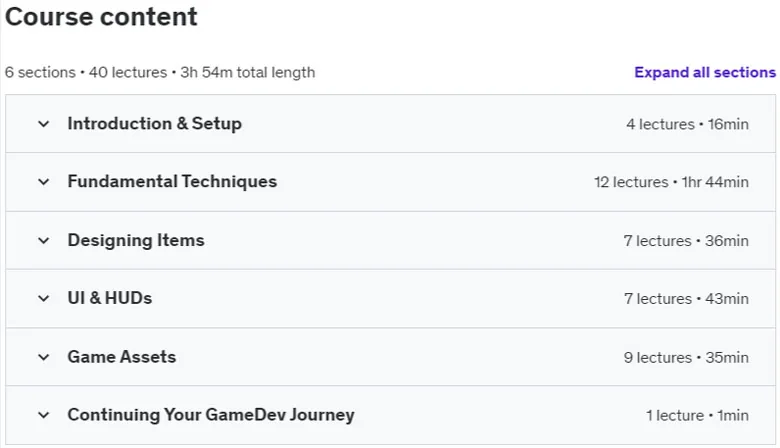The width and height of the screenshot is (780, 448).
Task: Click chevron beside Designing Items
Action: coord(44,241)
